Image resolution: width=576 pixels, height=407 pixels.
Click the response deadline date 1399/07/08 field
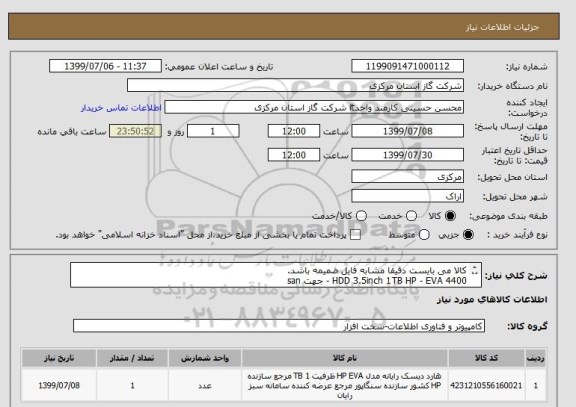[407, 131]
